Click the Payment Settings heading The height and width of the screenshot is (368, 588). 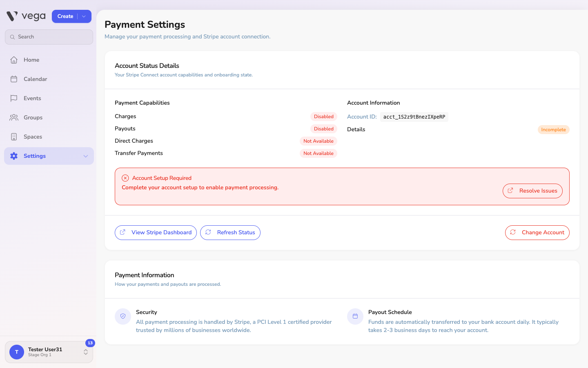145,25
